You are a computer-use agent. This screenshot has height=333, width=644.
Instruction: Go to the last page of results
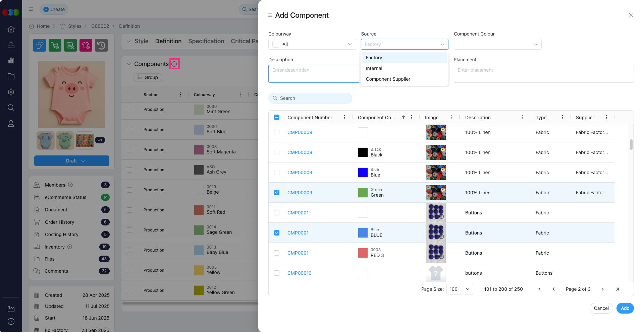pyautogui.click(x=618, y=289)
